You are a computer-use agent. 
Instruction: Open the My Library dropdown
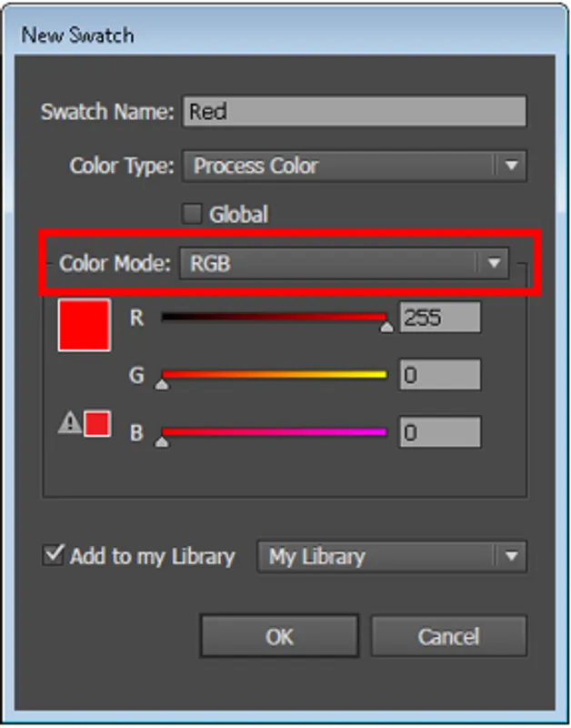tap(510, 556)
